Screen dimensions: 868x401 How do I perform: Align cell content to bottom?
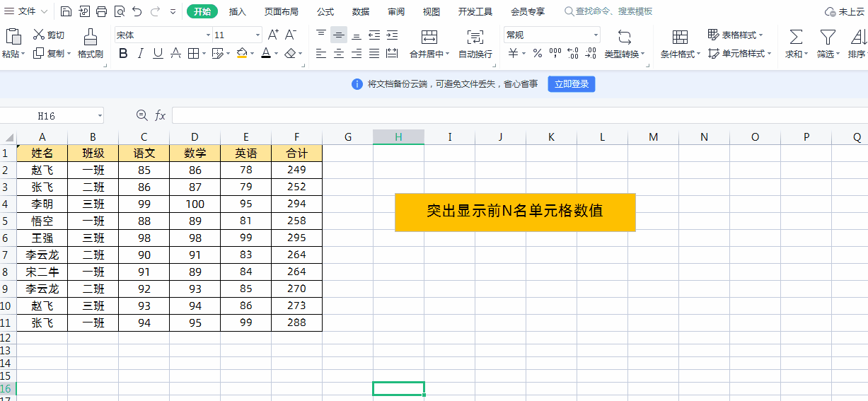pos(357,35)
